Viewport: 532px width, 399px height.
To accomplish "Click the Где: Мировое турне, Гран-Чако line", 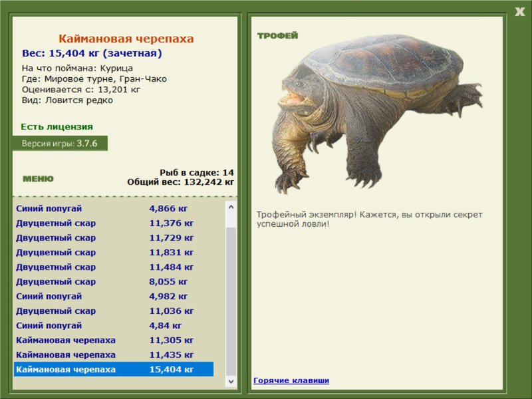I will click(94, 79).
